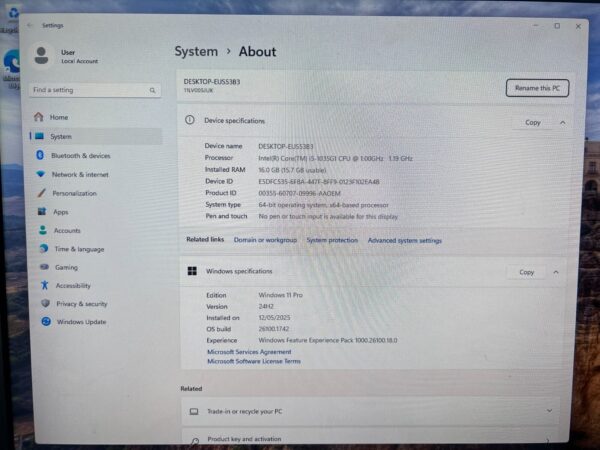Click the Time & language globe icon
This screenshot has height=450, width=600.
tap(44, 248)
